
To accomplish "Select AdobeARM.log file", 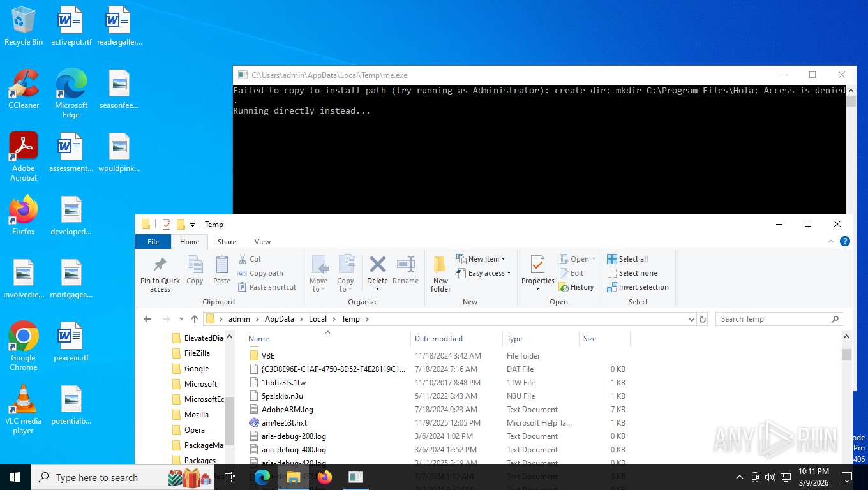I will tap(437, 410).
